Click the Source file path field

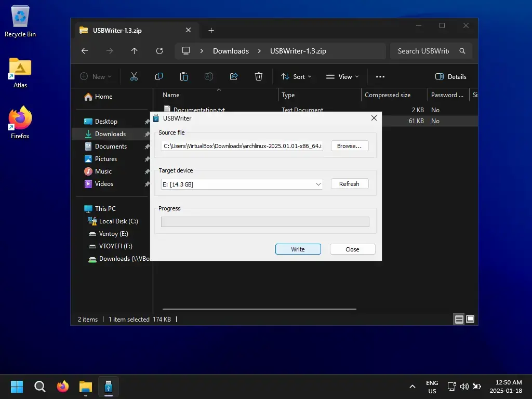[x=242, y=146]
